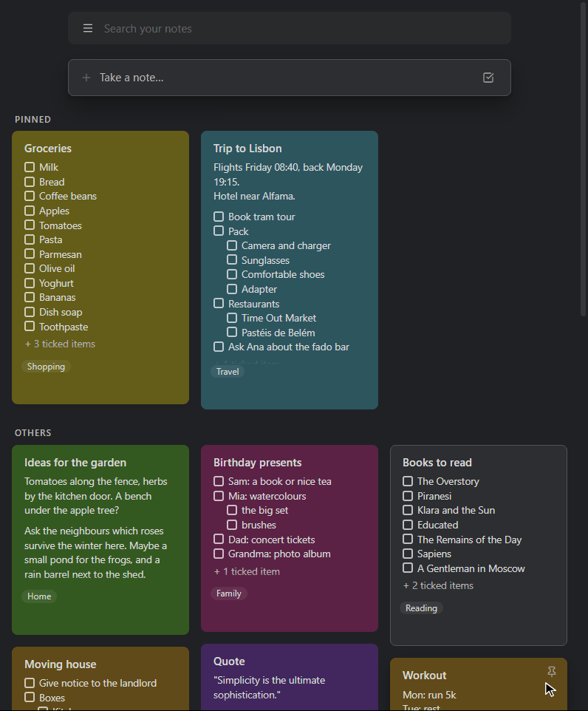
Task: Tick the Adapter checkbox
Action: [232, 289]
